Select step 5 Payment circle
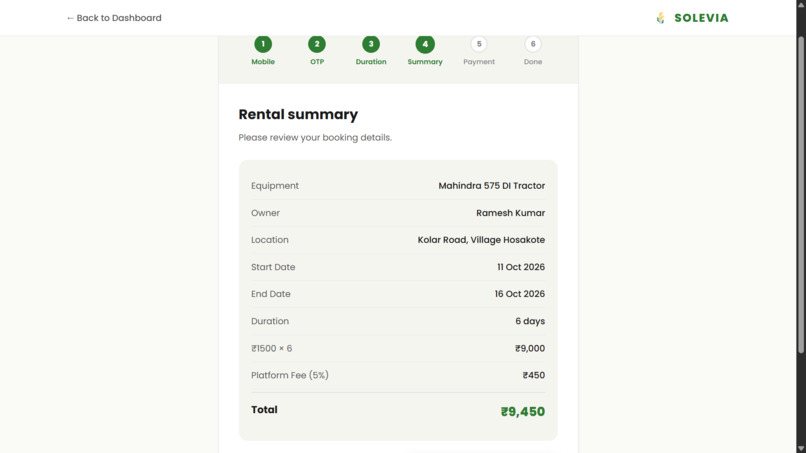Screen dimensions: 806x453 [479, 44]
